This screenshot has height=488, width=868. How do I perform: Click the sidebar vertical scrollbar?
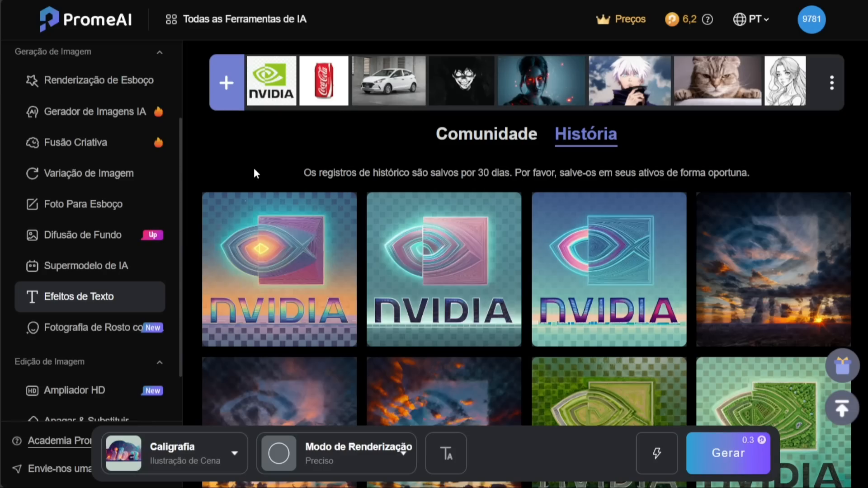pos(181,246)
